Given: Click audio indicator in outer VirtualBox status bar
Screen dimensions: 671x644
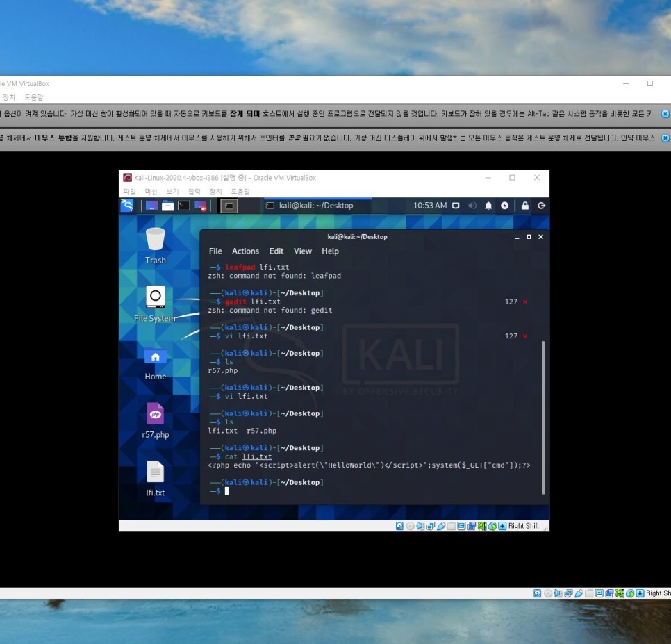Looking at the screenshot, I should click(x=558, y=593).
